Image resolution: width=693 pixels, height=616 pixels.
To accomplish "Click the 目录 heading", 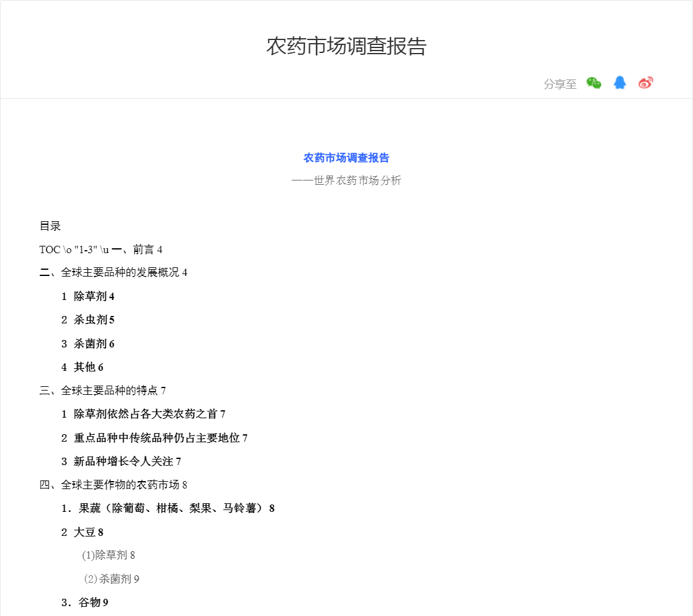I will tap(50, 226).
